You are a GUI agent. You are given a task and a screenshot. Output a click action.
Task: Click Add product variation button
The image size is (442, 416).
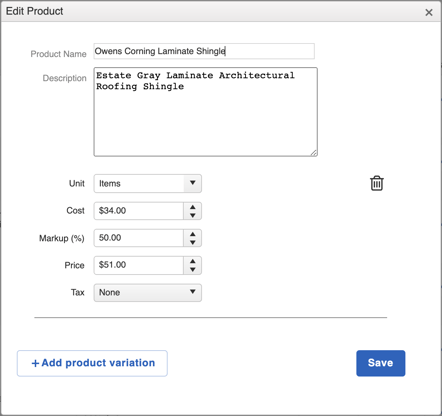[92, 363]
